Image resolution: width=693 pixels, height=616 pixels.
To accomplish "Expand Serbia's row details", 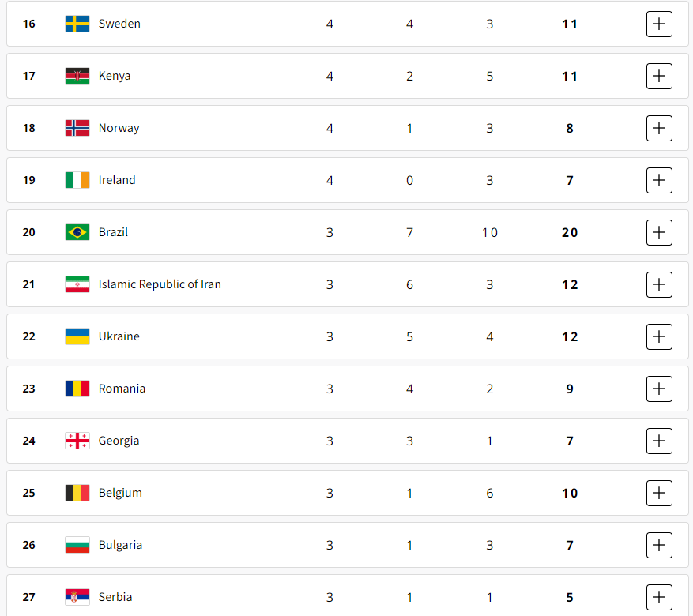I will 659,597.
